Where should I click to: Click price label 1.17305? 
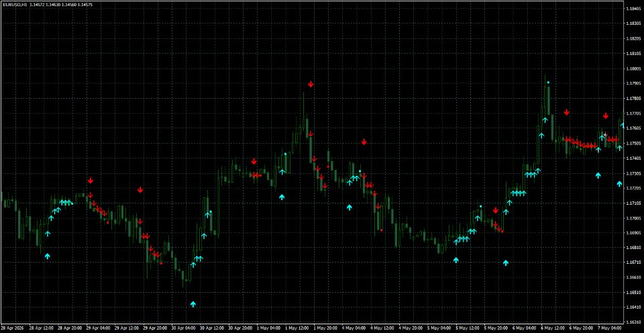point(633,173)
